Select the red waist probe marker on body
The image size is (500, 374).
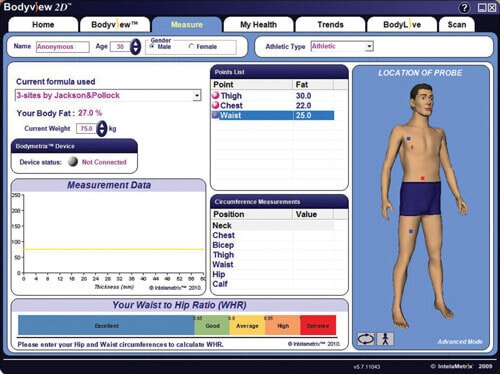[x=422, y=178]
